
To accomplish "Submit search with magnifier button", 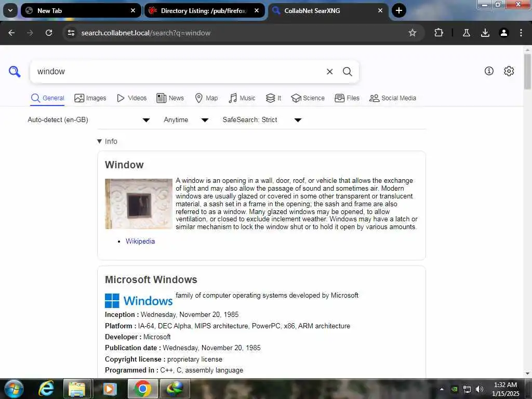I will coord(347,72).
